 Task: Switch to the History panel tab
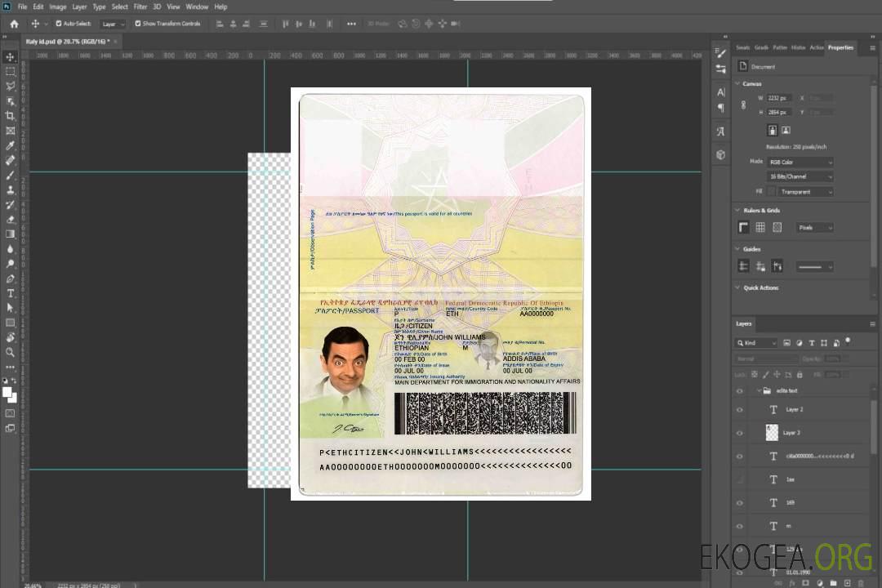[798, 47]
